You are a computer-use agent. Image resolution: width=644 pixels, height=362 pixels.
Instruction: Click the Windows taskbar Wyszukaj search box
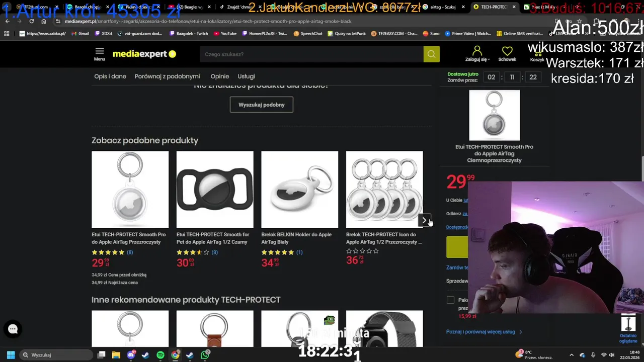coord(56,355)
